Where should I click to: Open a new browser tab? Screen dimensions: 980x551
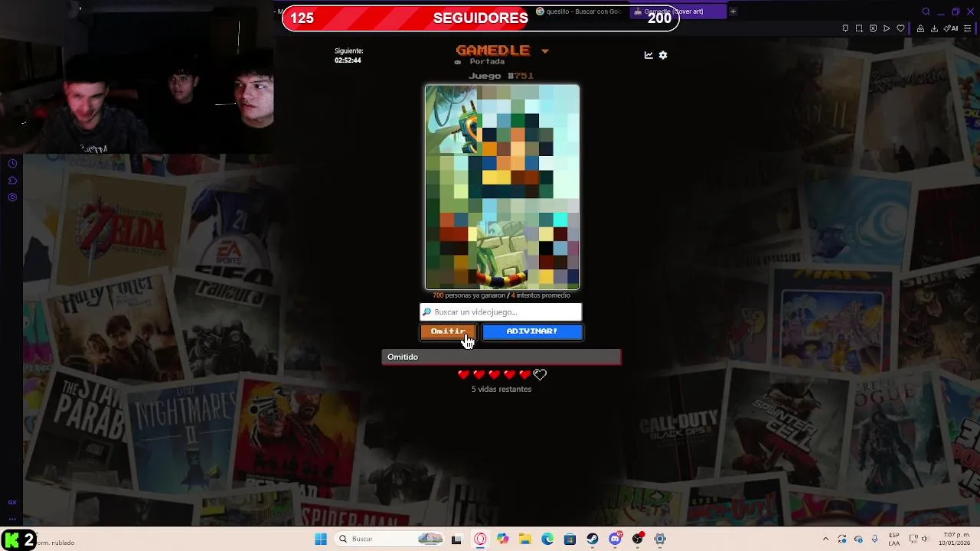pos(733,11)
